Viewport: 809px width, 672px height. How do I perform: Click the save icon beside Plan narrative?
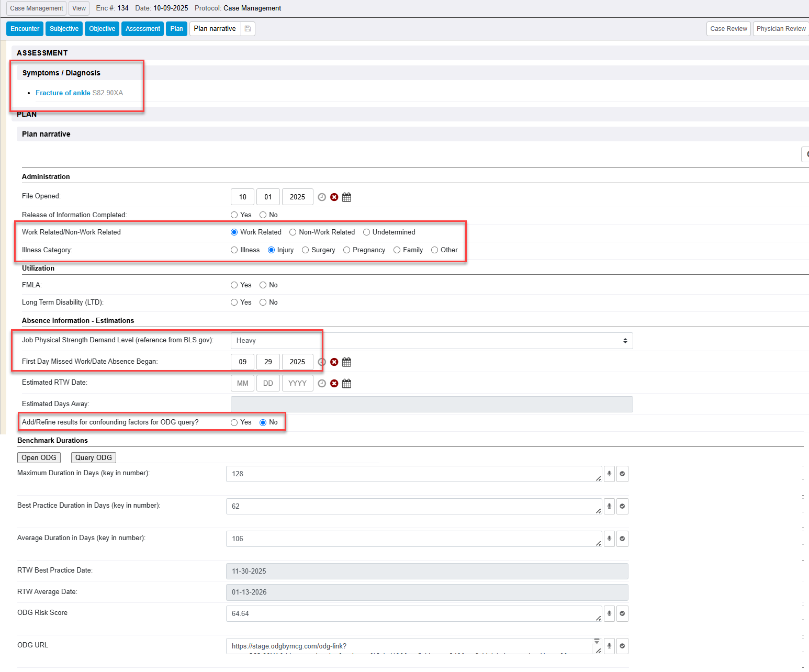pos(248,29)
